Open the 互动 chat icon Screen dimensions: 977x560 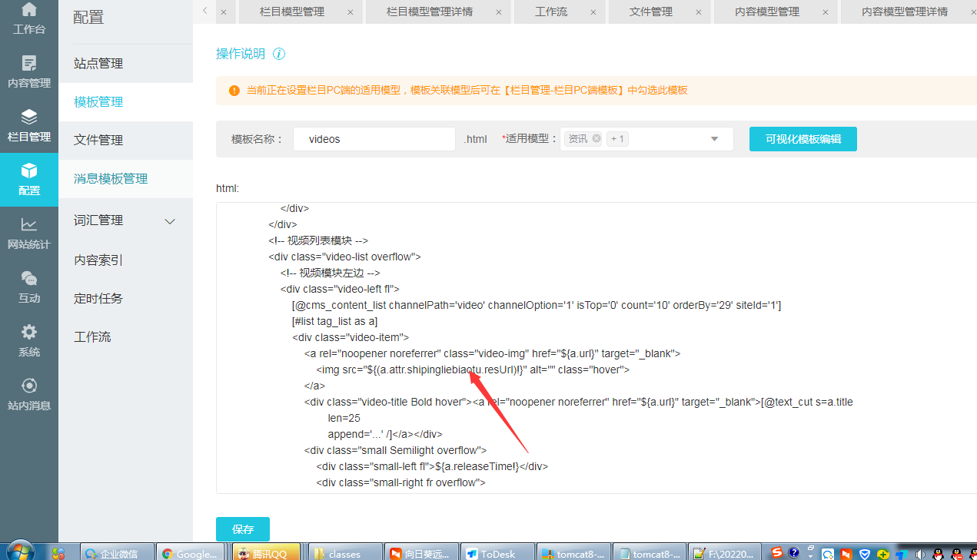pyautogui.click(x=28, y=279)
